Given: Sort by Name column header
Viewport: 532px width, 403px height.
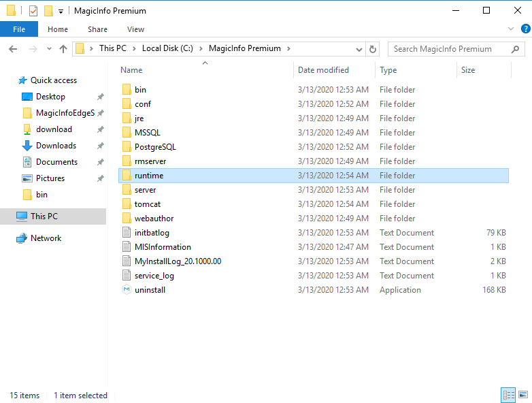Looking at the screenshot, I should coord(131,70).
